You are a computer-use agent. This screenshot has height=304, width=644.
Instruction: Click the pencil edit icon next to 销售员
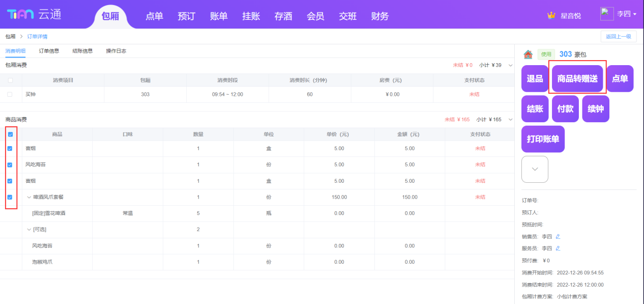point(558,236)
